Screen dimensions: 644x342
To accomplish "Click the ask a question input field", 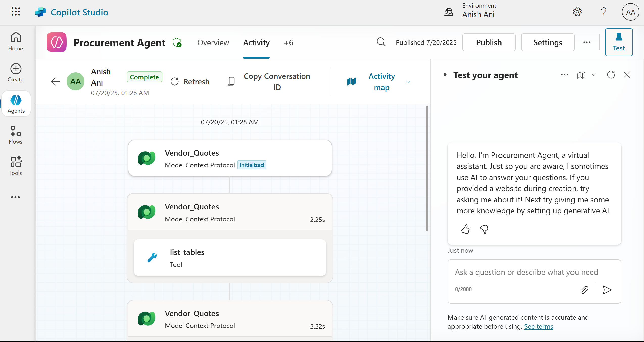I will [x=526, y=272].
